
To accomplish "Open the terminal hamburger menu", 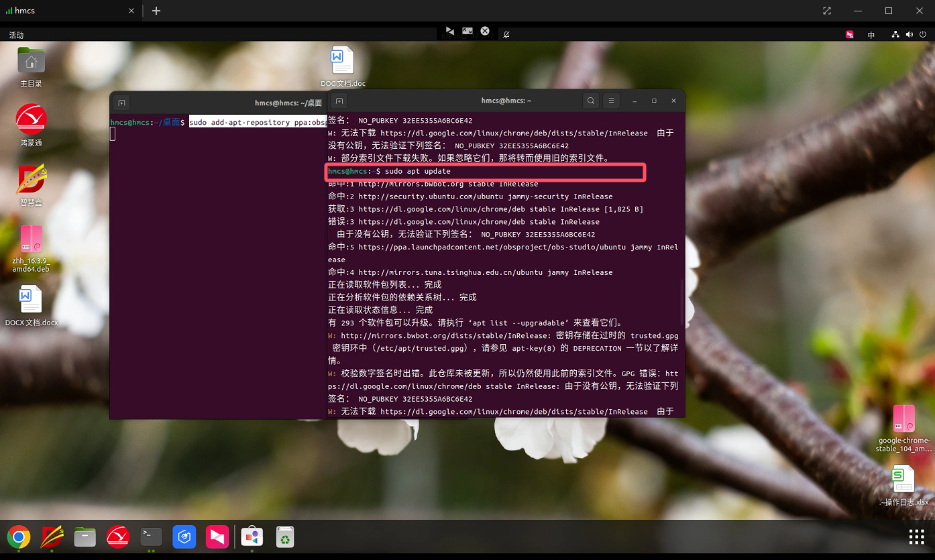I will click(x=611, y=101).
